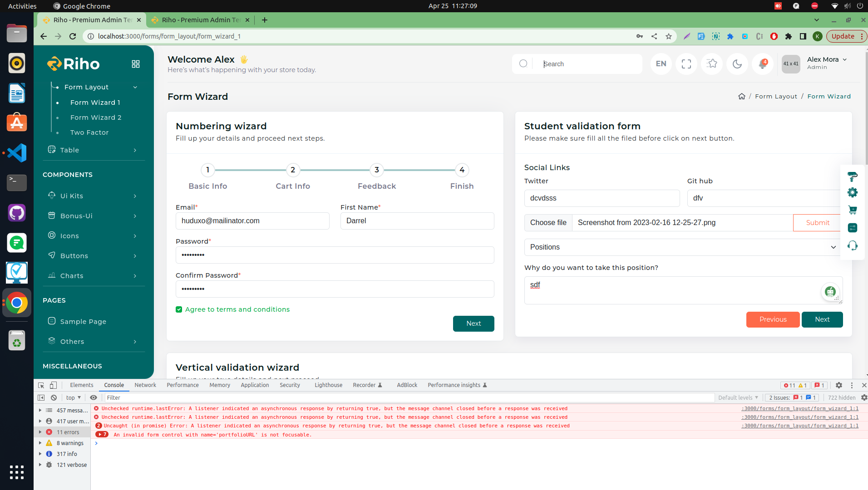Open notifications via the bell icon
This screenshot has width=868, height=490.
click(763, 64)
